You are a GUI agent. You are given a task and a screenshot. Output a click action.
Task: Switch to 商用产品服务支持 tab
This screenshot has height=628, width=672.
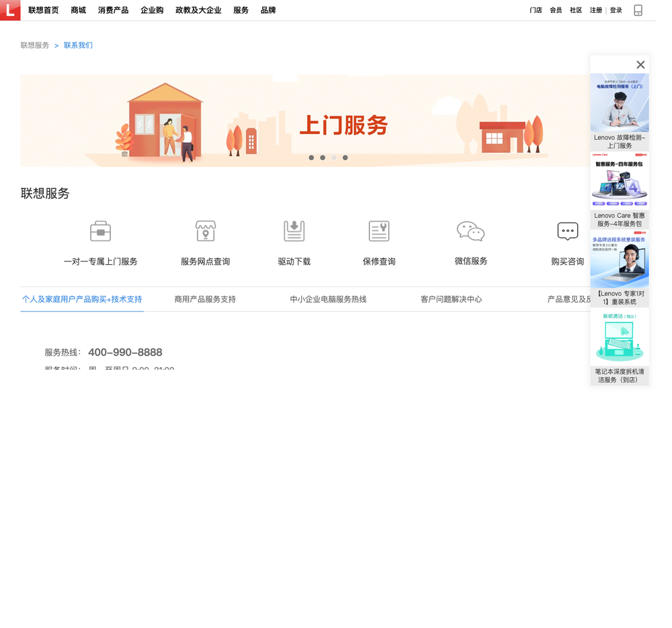[205, 299]
